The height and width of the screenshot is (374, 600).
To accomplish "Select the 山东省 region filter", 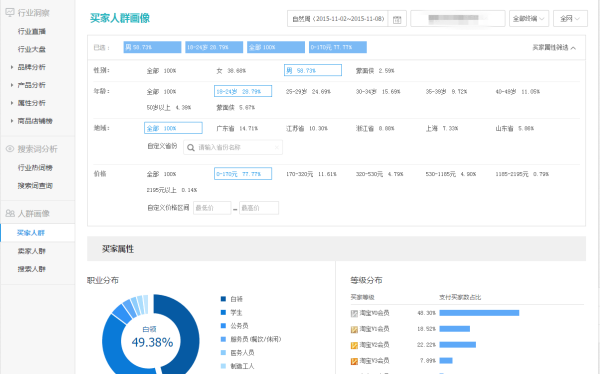I will [x=514, y=128].
